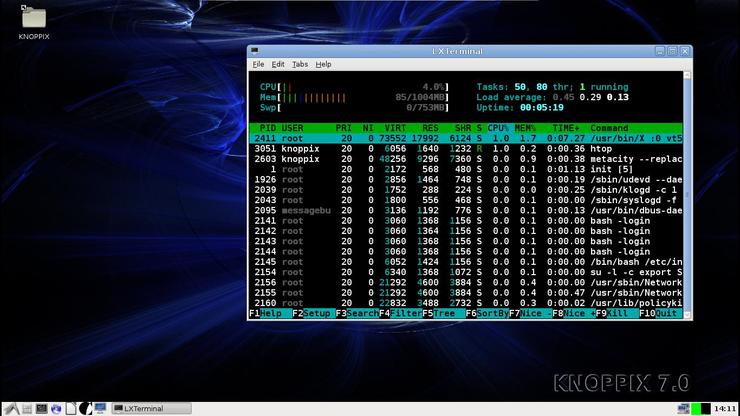The width and height of the screenshot is (740, 416).
Task: Select the /sbin/klogd process row
Action: (466, 190)
